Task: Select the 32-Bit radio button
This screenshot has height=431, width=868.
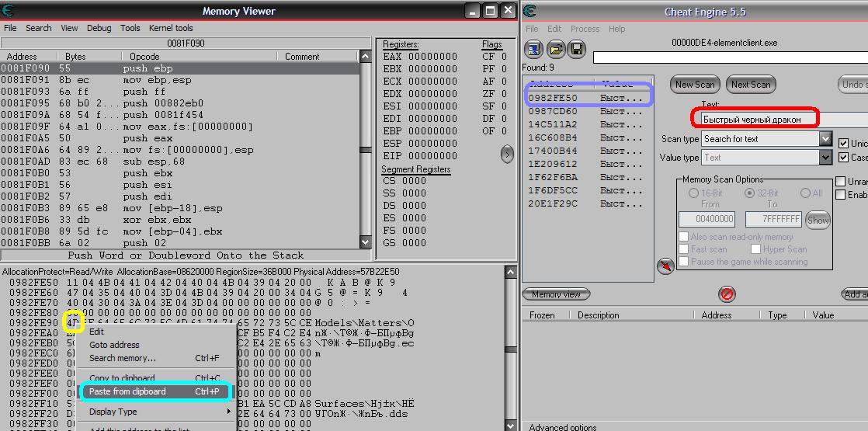Action: coord(749,193)
